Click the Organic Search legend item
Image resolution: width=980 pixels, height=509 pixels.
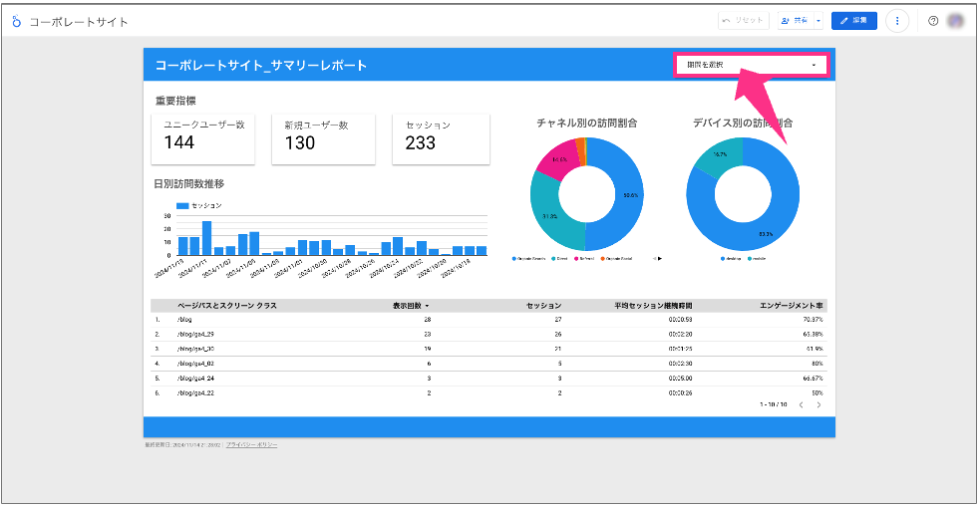[528, 259]
